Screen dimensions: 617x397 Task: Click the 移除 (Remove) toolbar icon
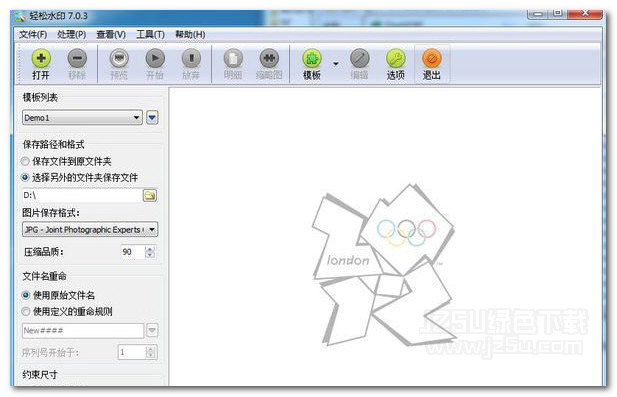tap(77, 59)
